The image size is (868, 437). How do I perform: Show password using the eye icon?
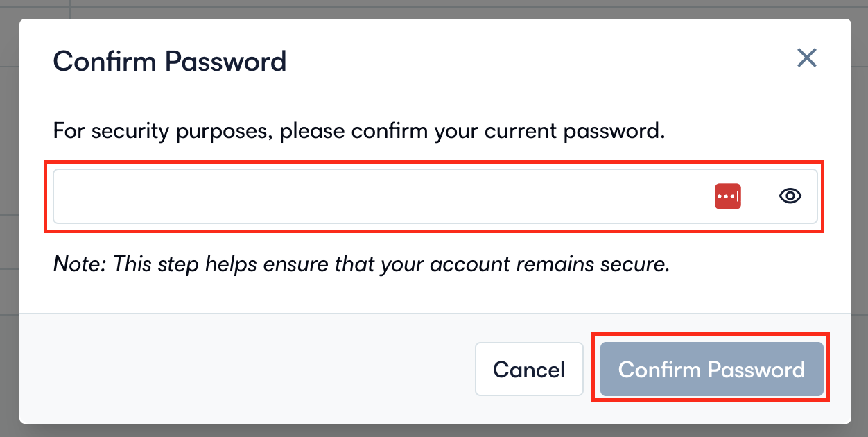790,196
